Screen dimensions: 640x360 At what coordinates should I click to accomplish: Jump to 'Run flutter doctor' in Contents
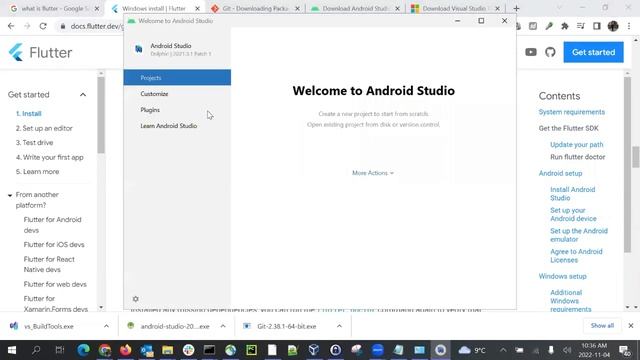click(578, 157)
